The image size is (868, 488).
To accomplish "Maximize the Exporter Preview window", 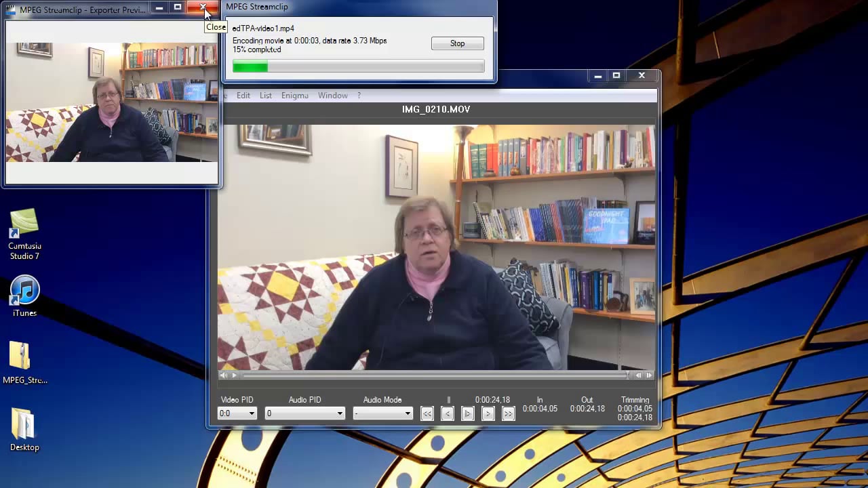I will click(178, 7).
